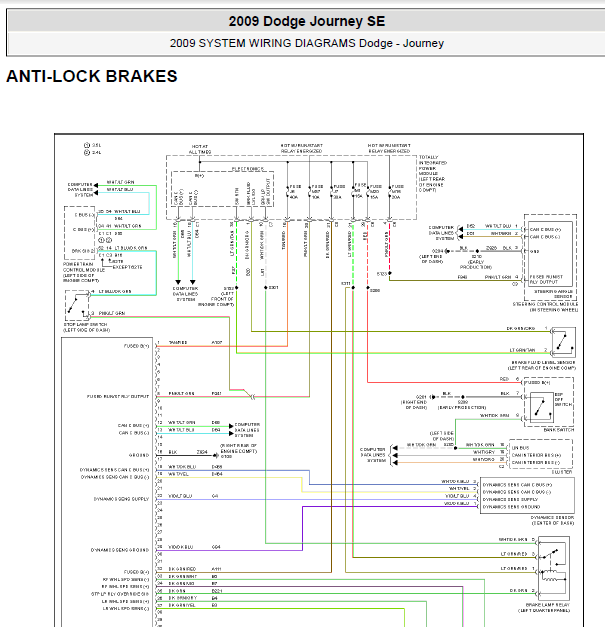This screenshot has width=605, height=627.
Task: Click 'GND' inside the steering angle sensor box
Action: (534, 251)
